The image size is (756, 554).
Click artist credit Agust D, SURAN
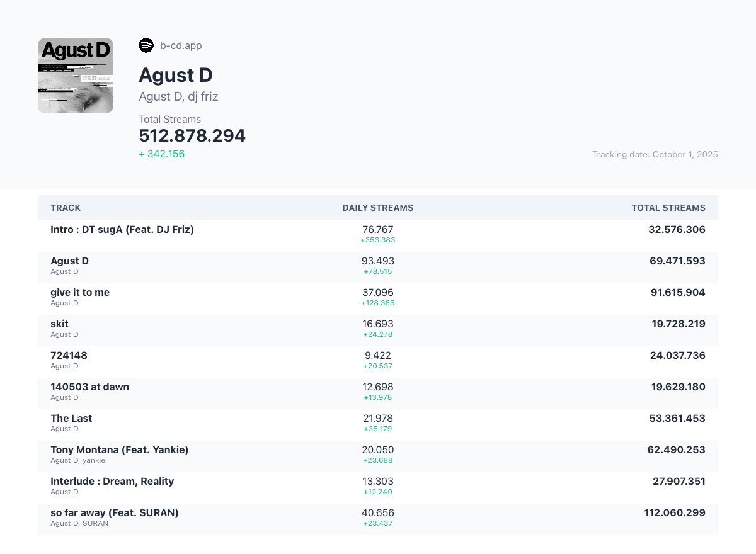[x=79, y=523]
